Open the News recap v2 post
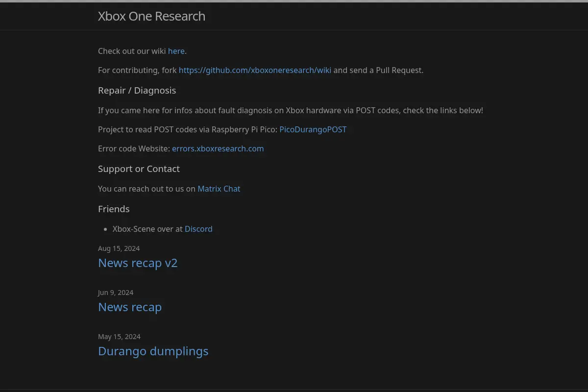 (138, 263)
